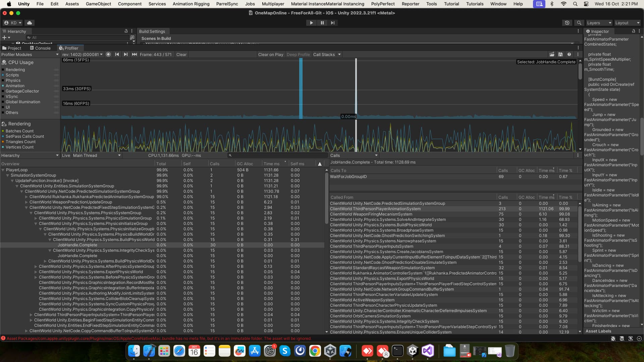Jump to the current (last) frame
The height and width of the screenshot is (362, 644).
135,55
